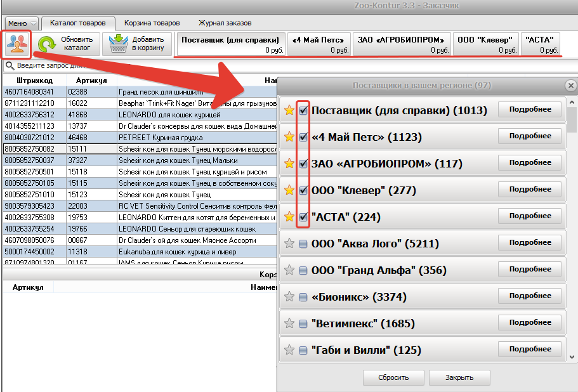
Task: Open Подробнее for ООО "Клевер"
Action: (x=530, y=189)
